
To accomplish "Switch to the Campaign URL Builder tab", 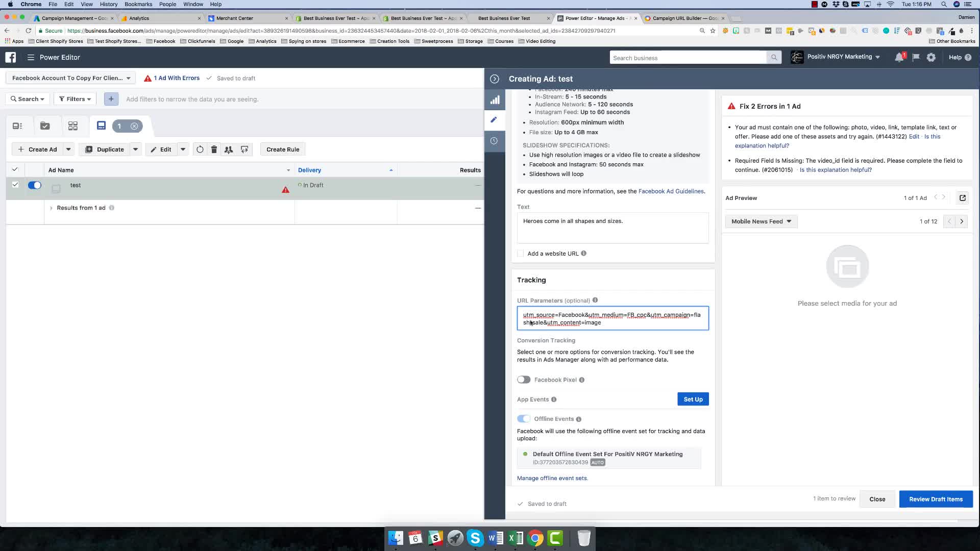I will tap(684, 18).
